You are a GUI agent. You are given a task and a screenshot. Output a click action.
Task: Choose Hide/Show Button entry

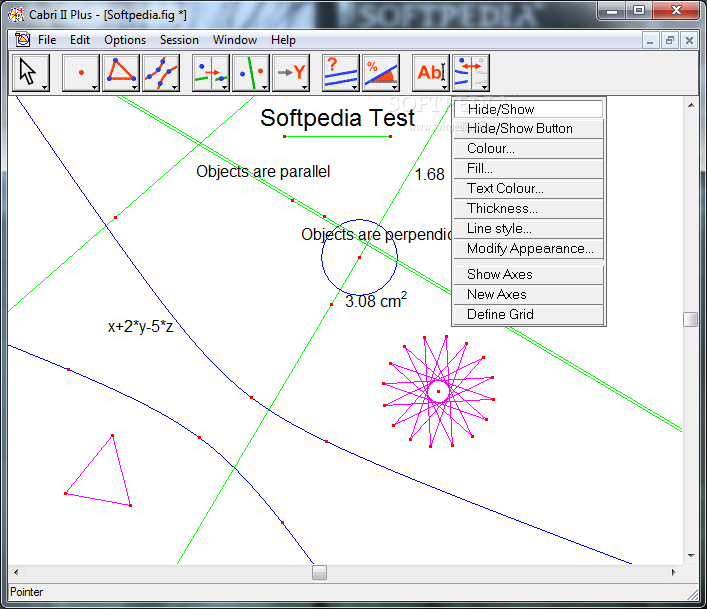(528, 128)
